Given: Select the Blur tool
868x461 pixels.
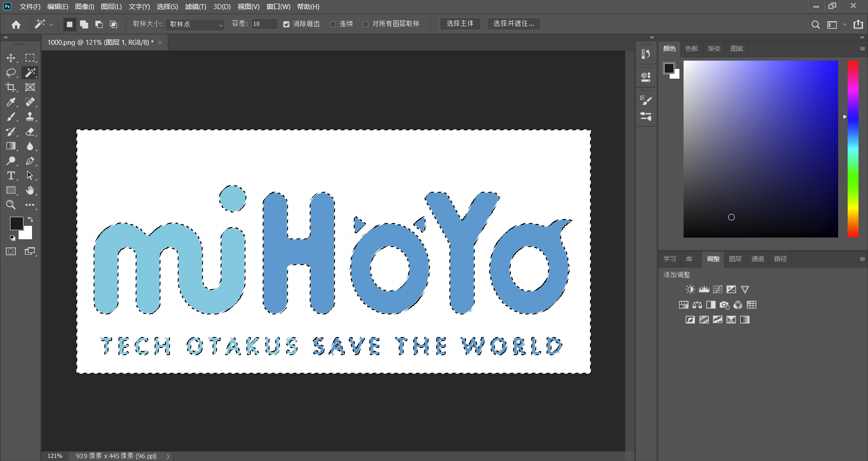Looking at the screenshot, I should (x=30, y=146).
